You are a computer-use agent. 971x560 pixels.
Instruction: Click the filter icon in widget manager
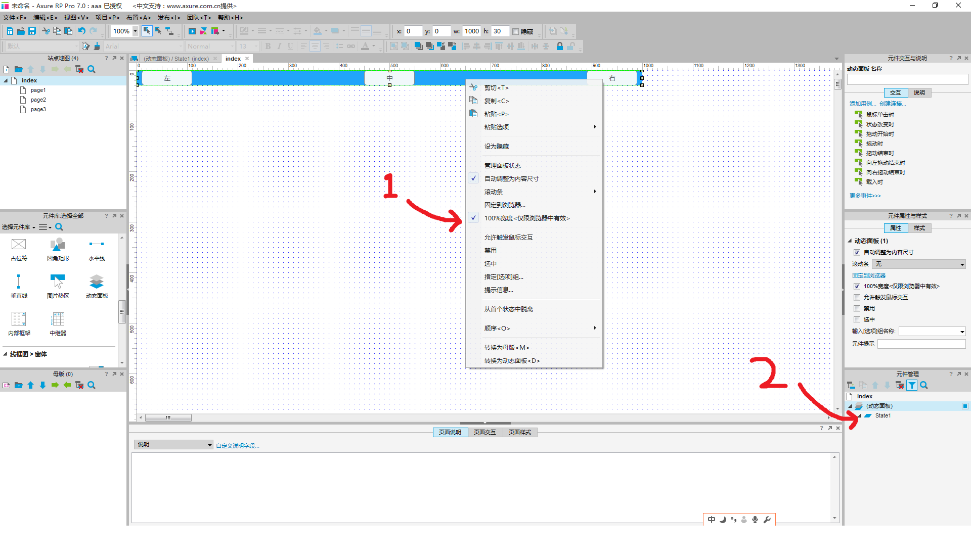(x=911, y=386)
